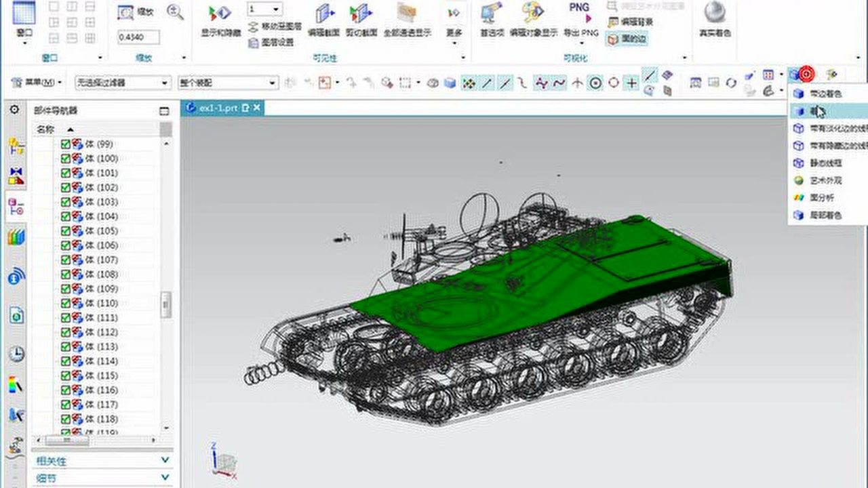
Task: Click the rendering style shaded cube icon
Action: click(x=793, y=74)
